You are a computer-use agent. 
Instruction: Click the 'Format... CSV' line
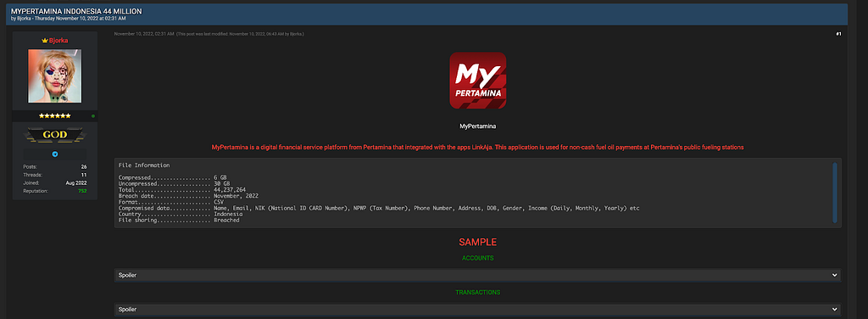pos(171,202)
